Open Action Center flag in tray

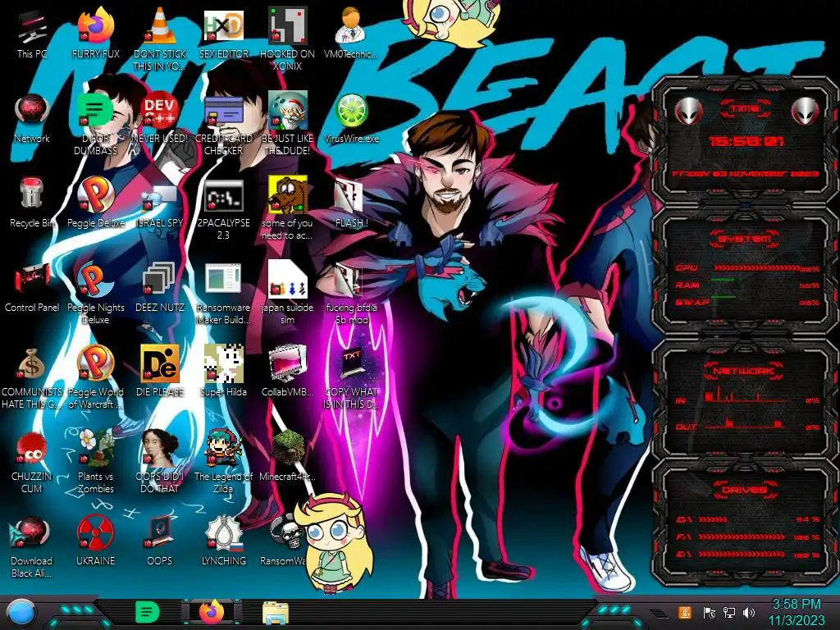[x=710, y=613]
